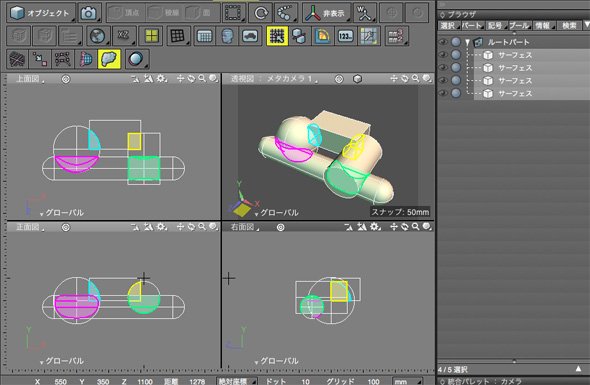Click the wand-over-grid icon
590x385 pixels.
point(369,36)
